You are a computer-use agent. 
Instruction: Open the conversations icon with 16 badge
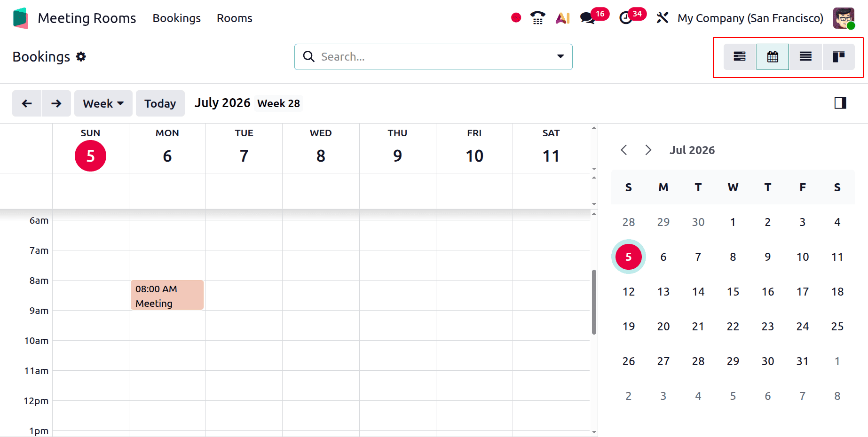click(587, 18)
